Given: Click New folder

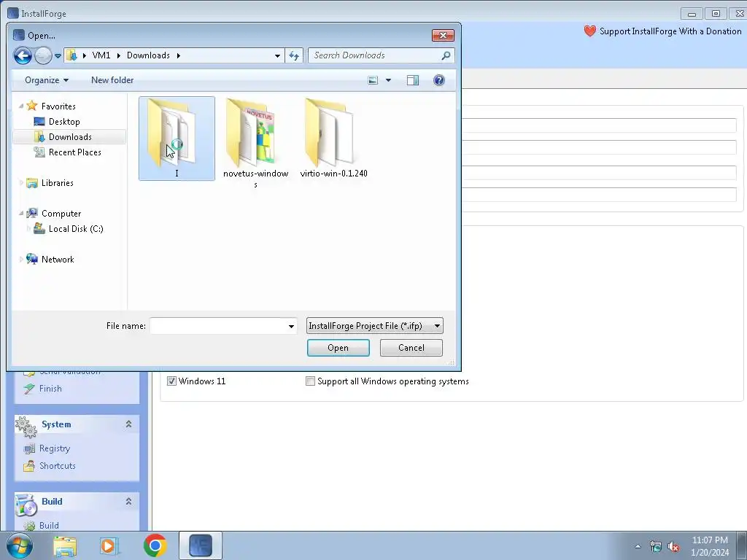Looking at the screenshot, I should (112, 80).
